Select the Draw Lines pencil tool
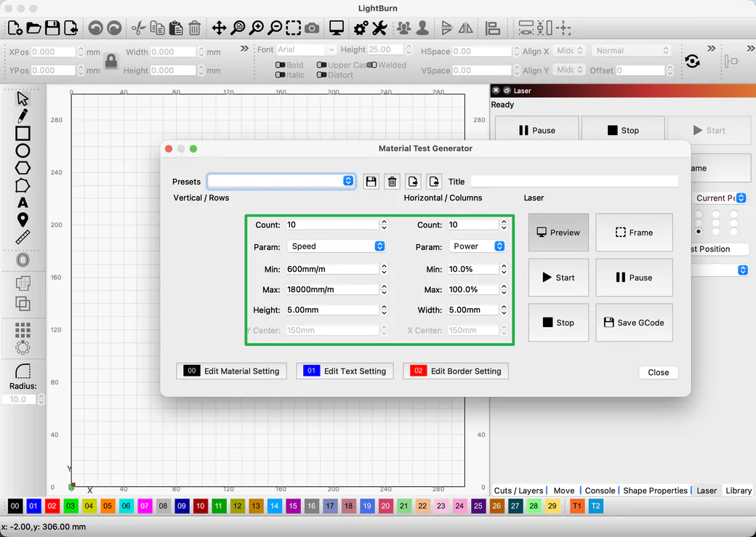Viewport: 756px width, 537px height. coord(23,116)
